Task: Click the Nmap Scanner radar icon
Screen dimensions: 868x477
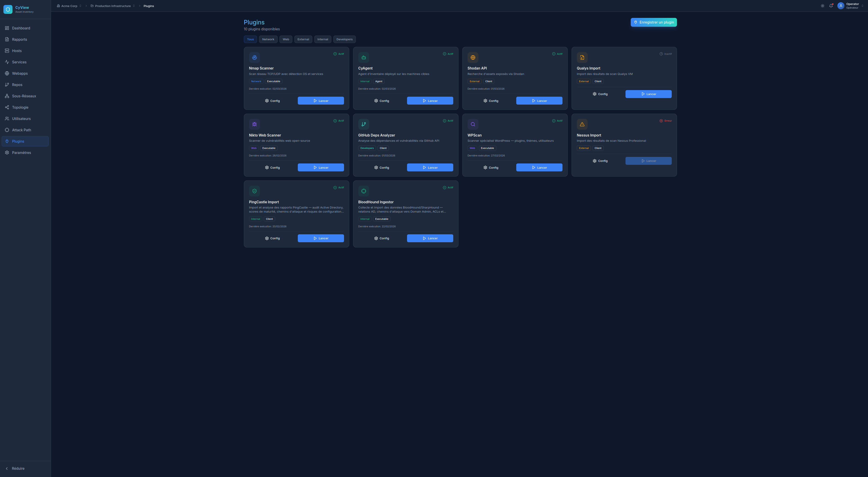Action: point(255,58)
